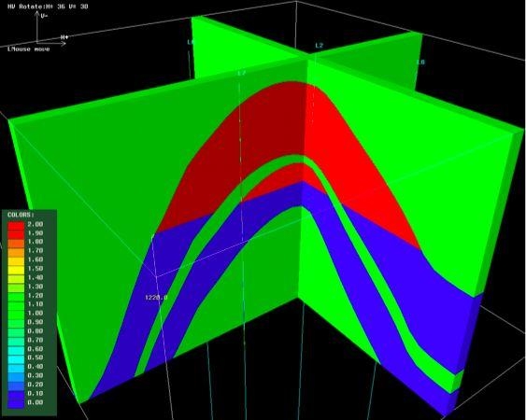Pick the 0.50 cyan color swatch
Viewport: 526px width, 420px height.
point(16,358)
